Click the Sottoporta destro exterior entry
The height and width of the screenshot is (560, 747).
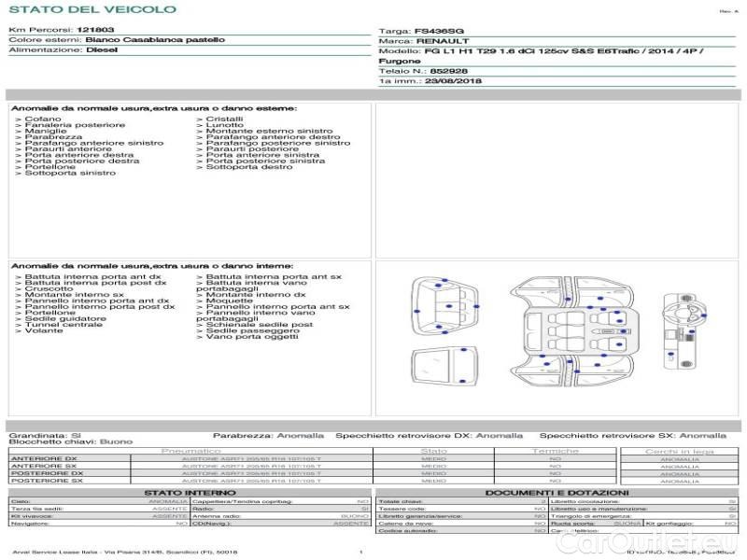click(248, 167)
